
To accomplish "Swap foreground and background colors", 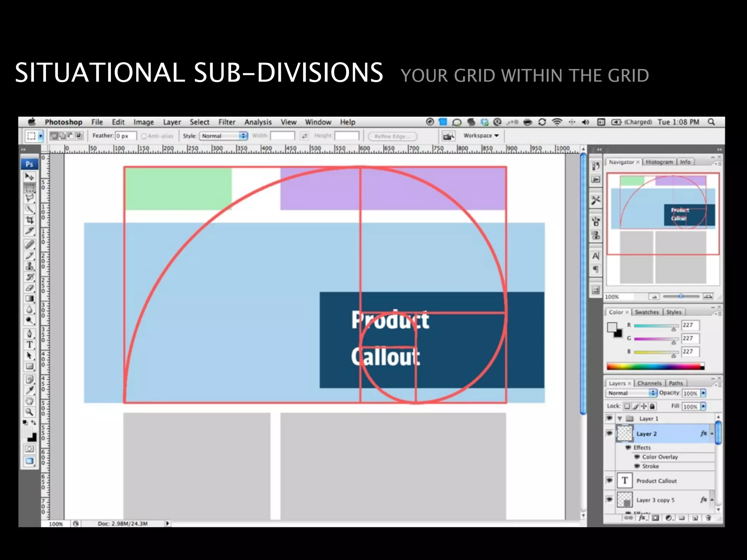I will point(34,423).
